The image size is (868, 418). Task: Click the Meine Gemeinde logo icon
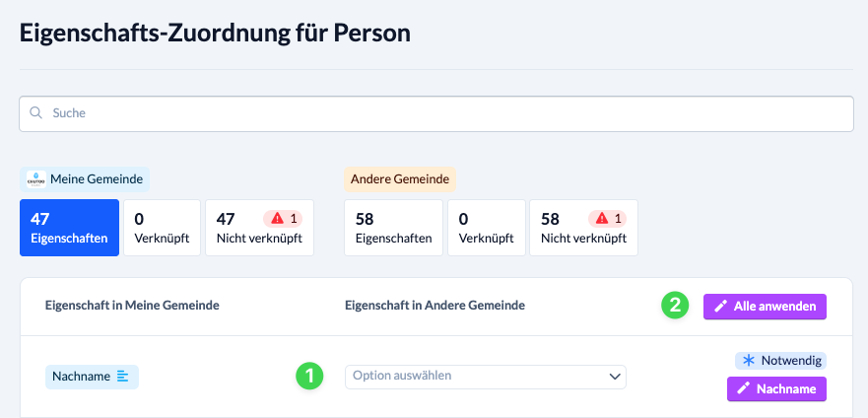[x=36, y=179]
